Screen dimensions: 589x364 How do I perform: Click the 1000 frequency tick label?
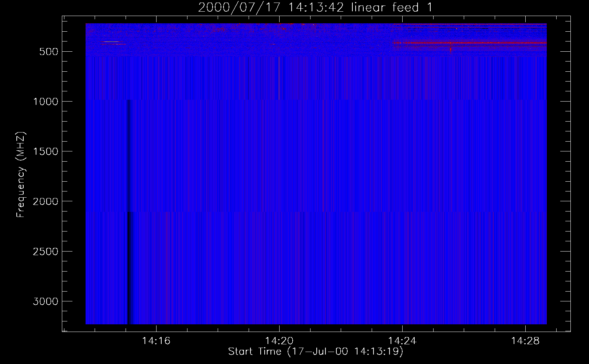(46, 102)
